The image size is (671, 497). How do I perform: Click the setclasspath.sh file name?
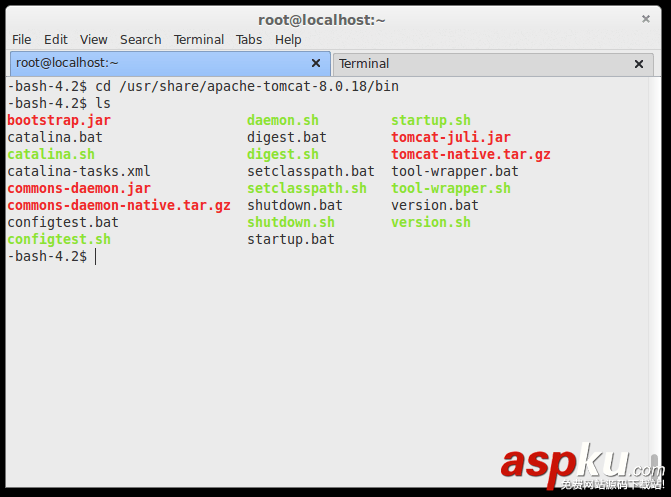tap(307, 188)
